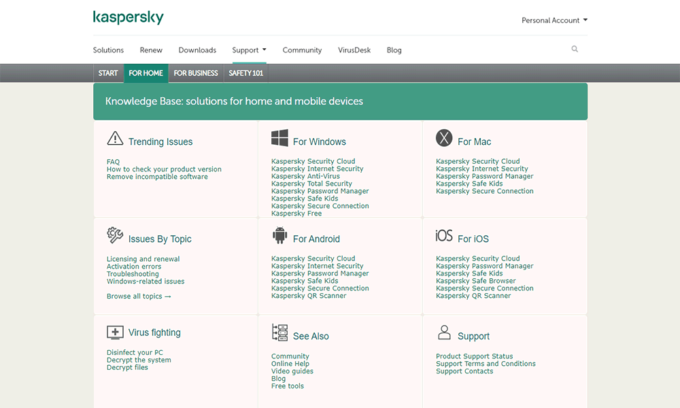Open Kaspersky QR Scanner for iOS
Screen dimensions: 680x408
(473, 296)
